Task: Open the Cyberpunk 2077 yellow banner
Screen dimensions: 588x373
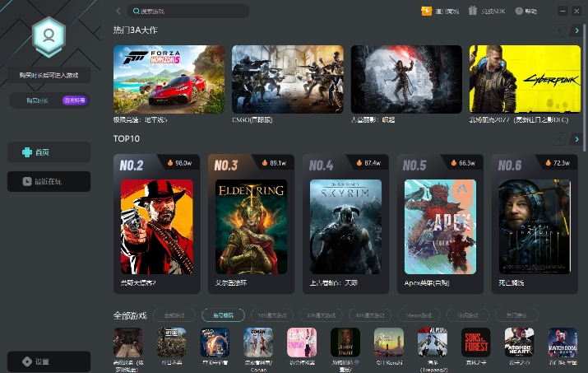Action: pos(525,79)
